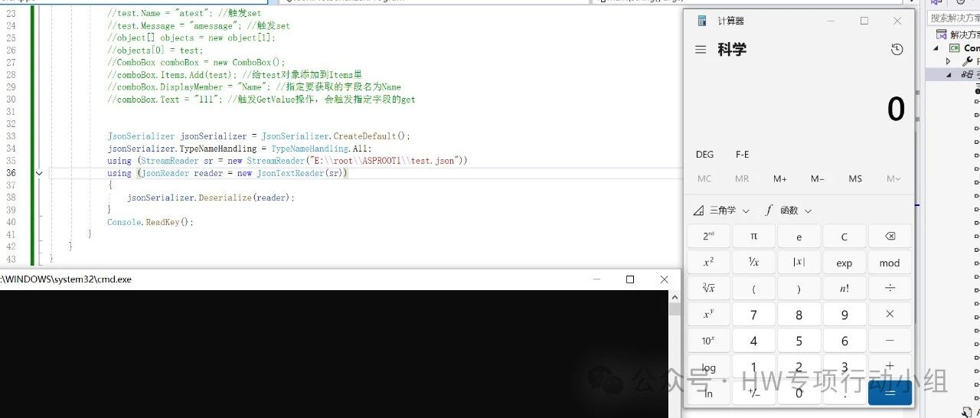Viewport: 980px width, 418px height.
Task: Click the references node icon in Solution Explorer
Action: point(968,74)
